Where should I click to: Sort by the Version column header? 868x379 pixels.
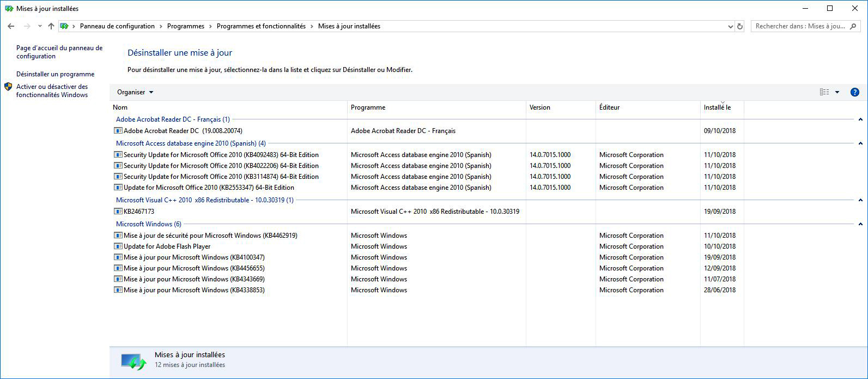pos(561,107)
